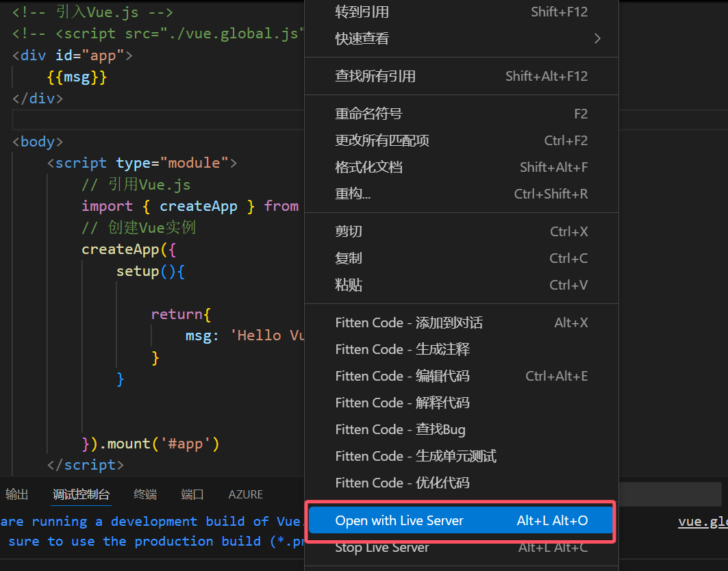
Task: Click the vue.global.js script comment line
Action: coord(158,34)
